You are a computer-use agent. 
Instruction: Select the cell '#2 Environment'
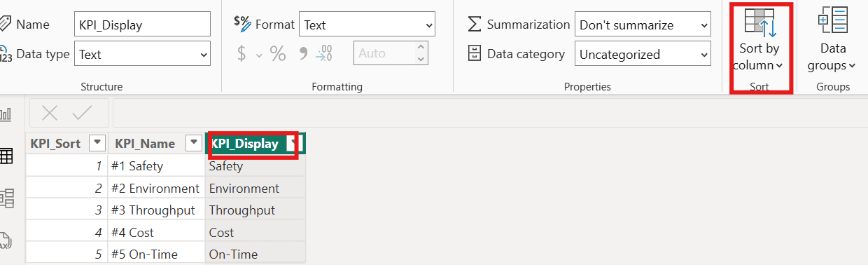[157, 188]
